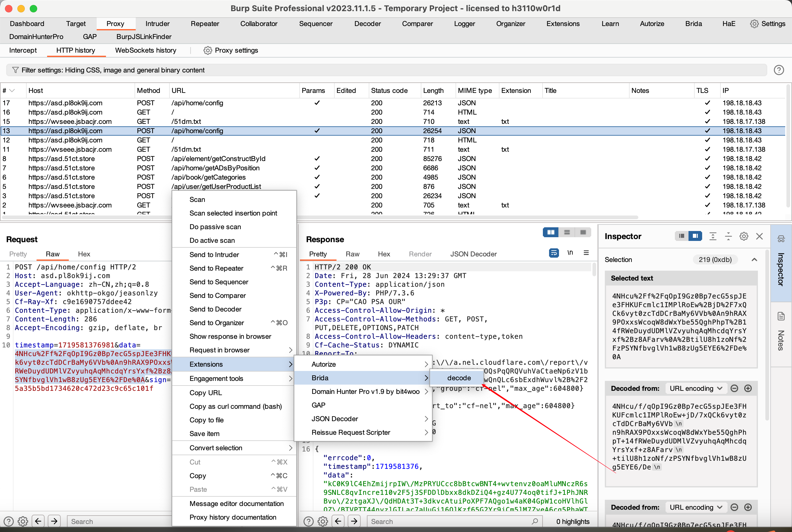Click the Inspector panel vertical scrollbar

[x=767, y=336]
